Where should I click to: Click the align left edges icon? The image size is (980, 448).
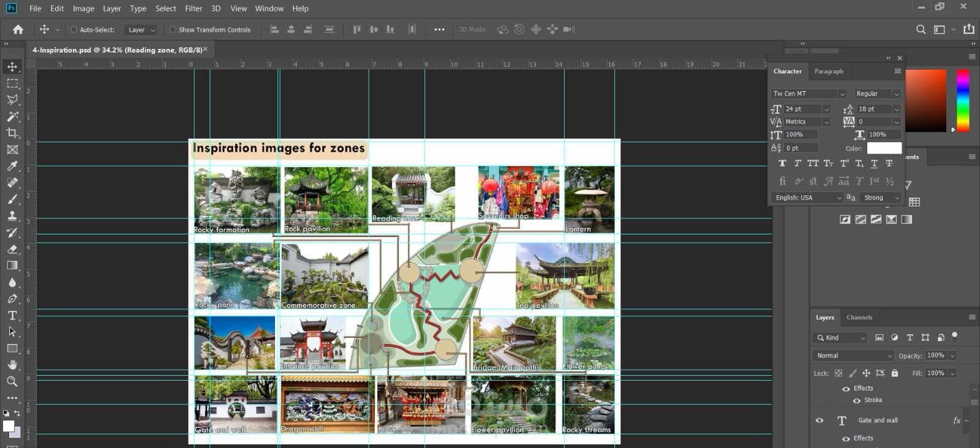pos(274,29)
